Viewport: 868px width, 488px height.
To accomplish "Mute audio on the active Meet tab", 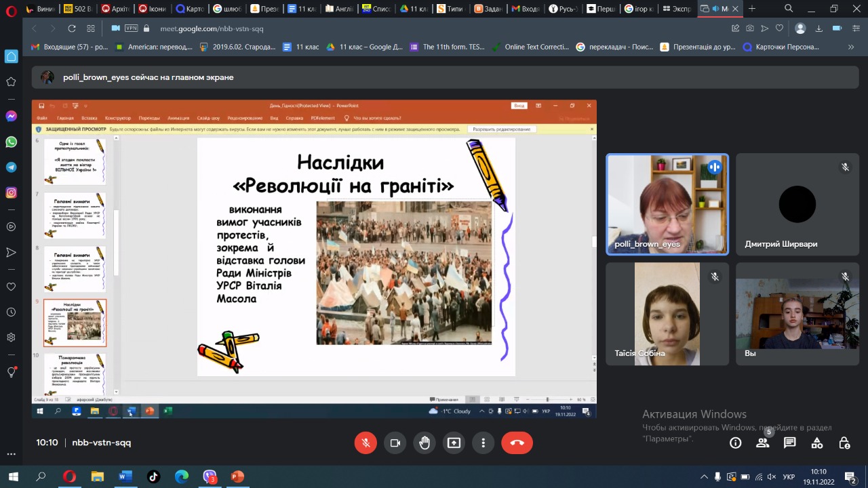I will tap(715, 9).
